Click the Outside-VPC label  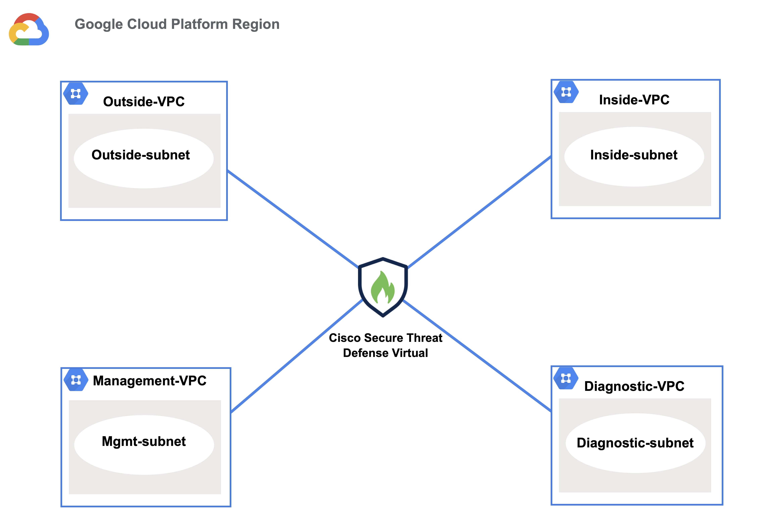pos(144,101)
